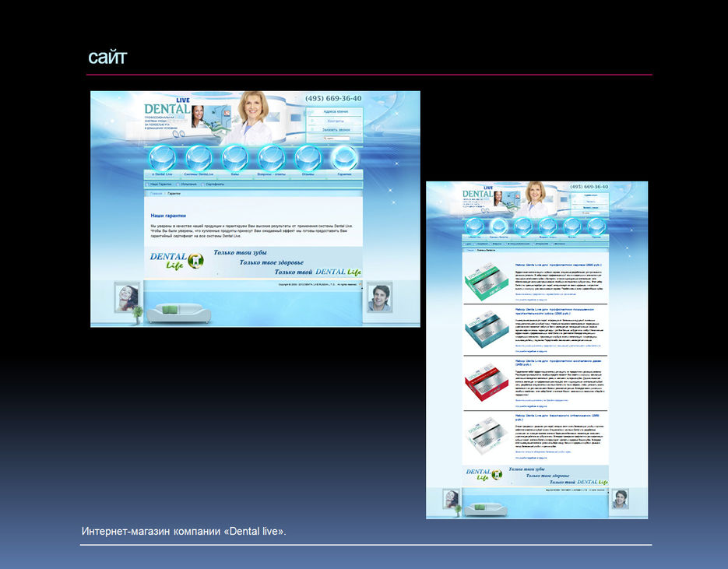Open the 'Отзывы' menu label

(308, 174)
